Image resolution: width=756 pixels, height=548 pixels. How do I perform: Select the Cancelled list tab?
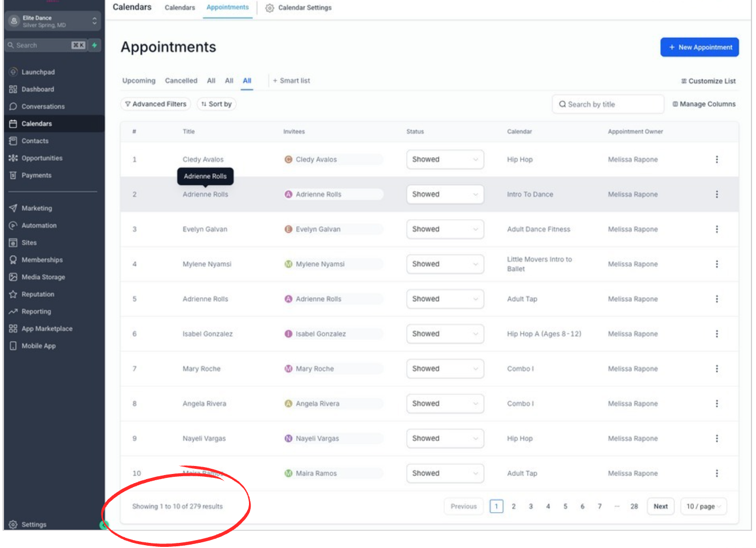coord(181,81)
